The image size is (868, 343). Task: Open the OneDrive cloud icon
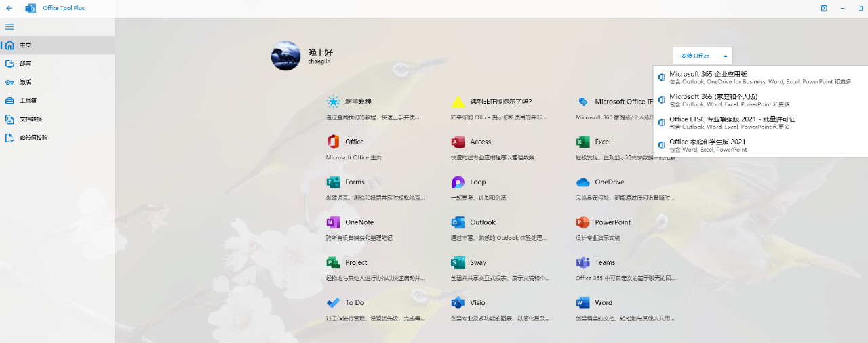point(583,182)
